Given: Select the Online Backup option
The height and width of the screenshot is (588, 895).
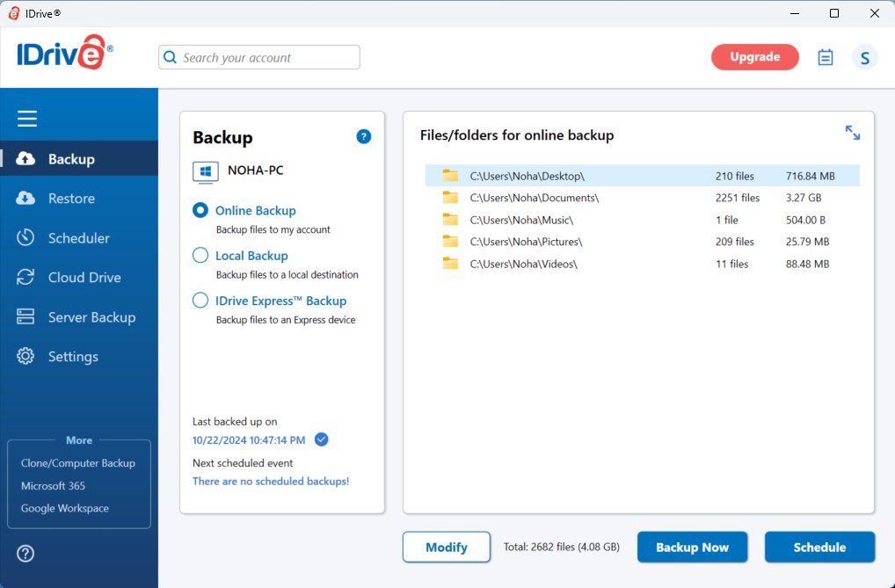Looking at the screenshot, I should (x=200, y=210).
